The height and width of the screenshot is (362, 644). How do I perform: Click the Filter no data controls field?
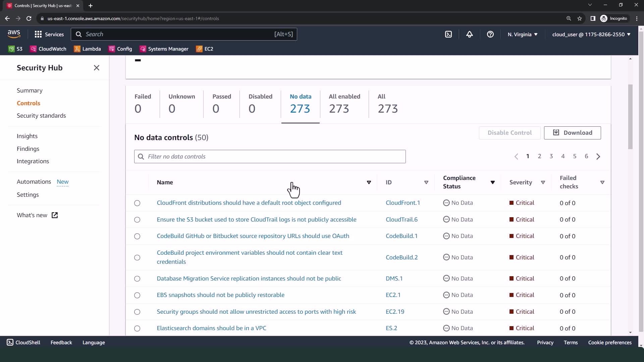tap(270, 157)
